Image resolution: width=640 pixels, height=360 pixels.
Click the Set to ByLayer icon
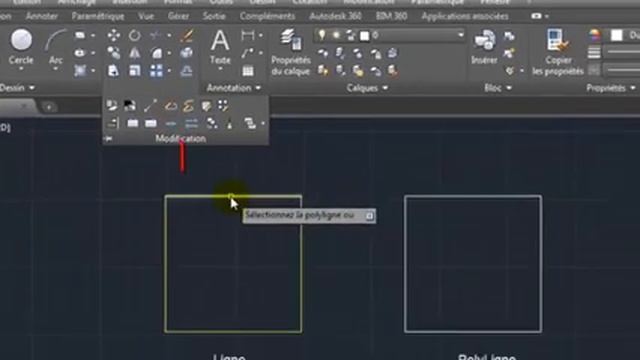(111, 106)
